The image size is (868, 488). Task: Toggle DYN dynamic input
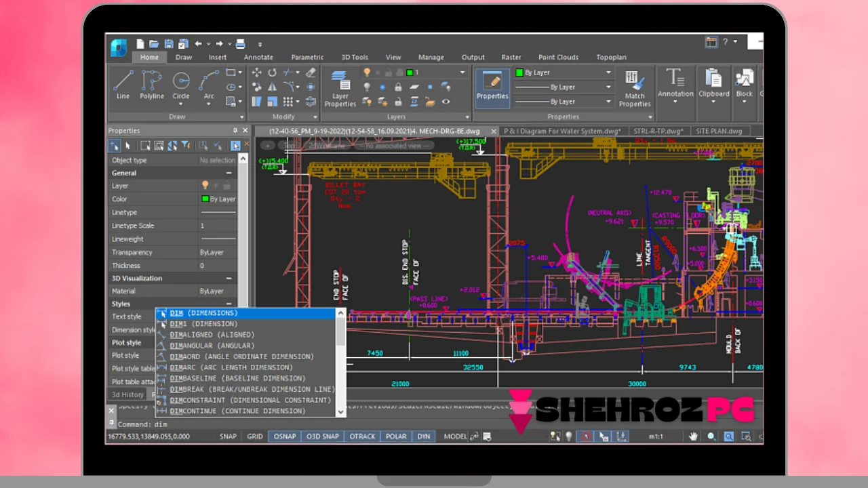424,436
